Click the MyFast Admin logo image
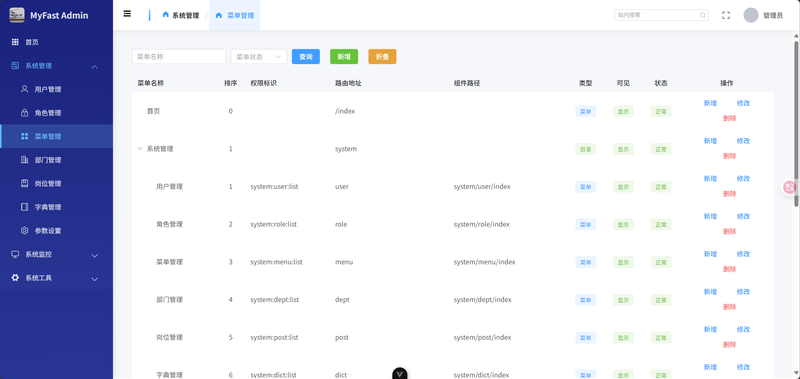 17,15
